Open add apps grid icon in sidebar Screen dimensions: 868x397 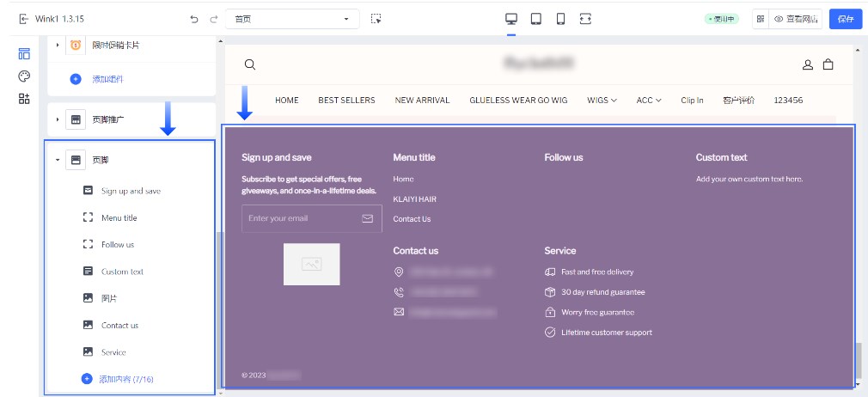tap(24, 99)
